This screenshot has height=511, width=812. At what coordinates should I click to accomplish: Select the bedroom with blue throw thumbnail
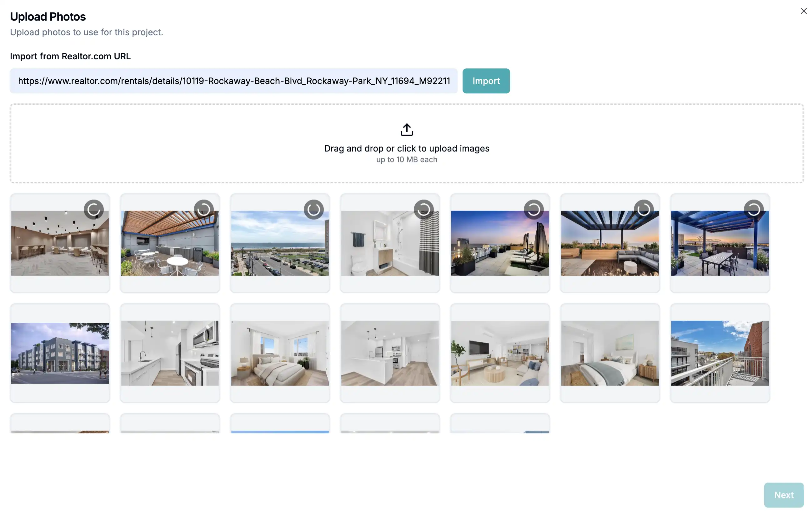pyautogui.click(x=609, y=353)
